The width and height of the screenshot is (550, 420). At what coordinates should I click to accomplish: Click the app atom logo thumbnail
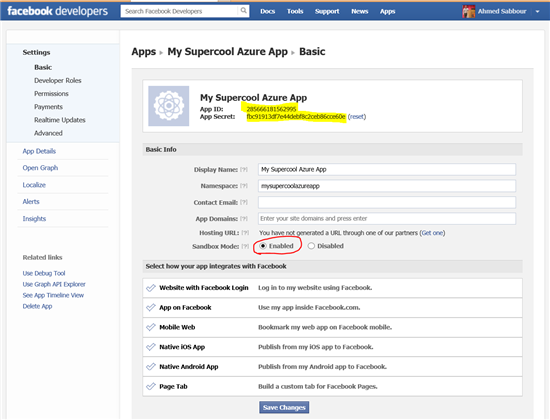169,106
